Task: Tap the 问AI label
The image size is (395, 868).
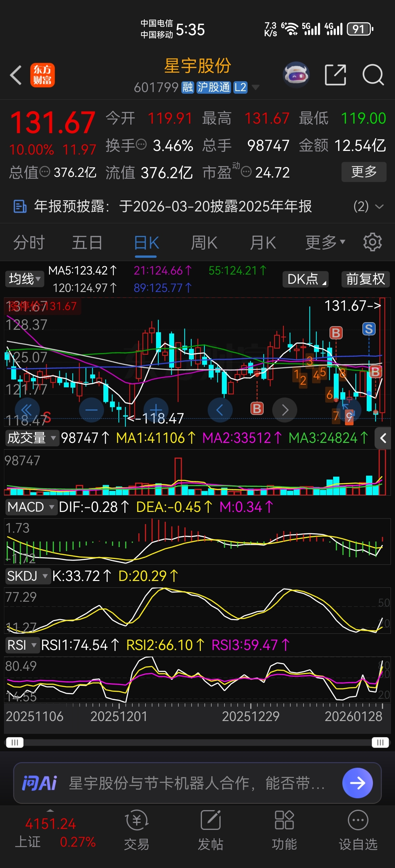Action: pyautogui.click(x=39, y=783)
